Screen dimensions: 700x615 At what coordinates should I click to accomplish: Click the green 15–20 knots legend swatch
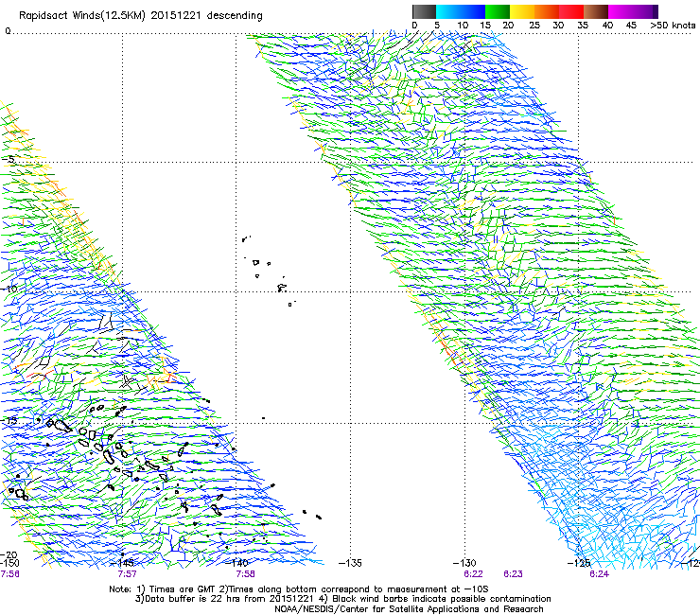498,11
